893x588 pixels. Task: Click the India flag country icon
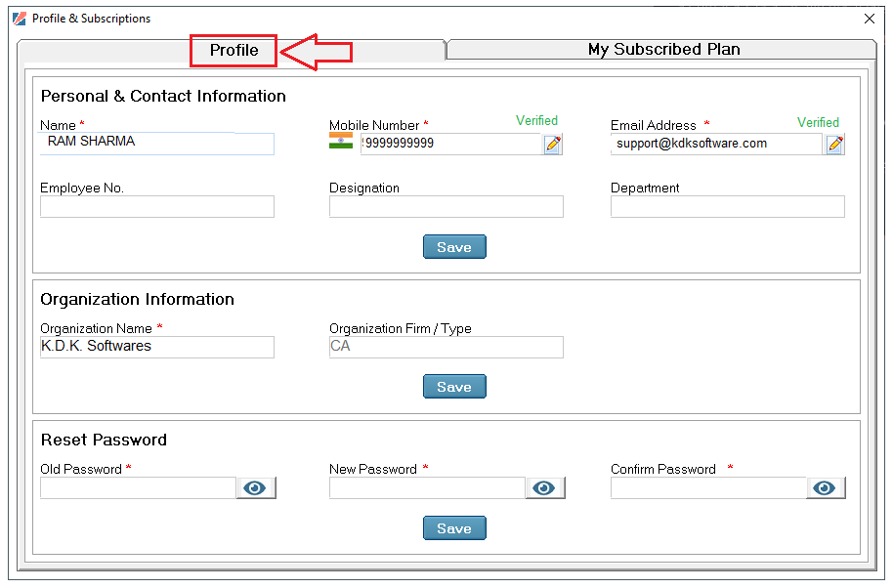click(341, 141)
